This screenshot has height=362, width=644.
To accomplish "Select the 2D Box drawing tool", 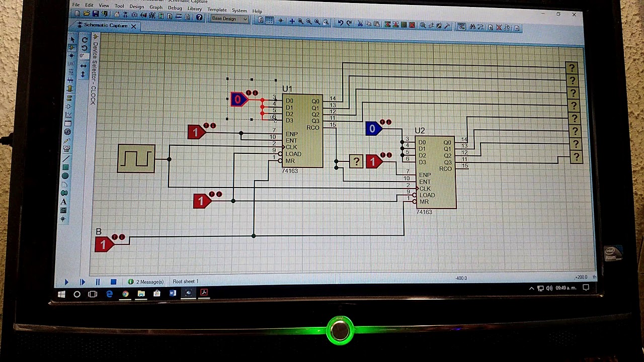I will click(x=66, y=167).
